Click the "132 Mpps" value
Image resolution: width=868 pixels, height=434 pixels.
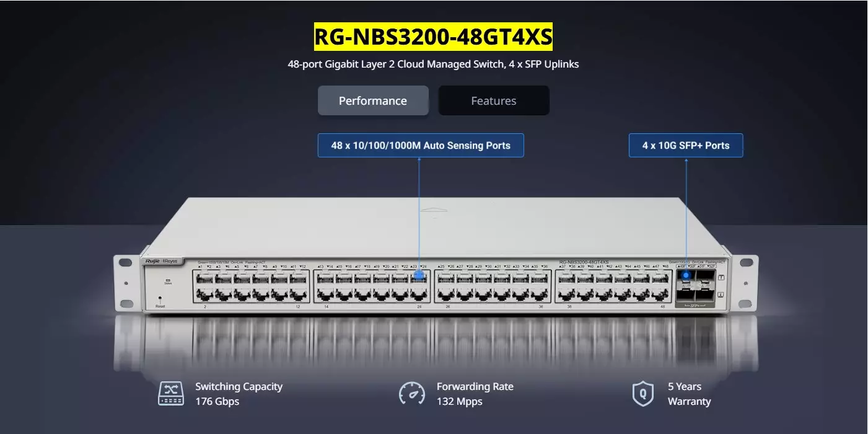click(460, 402)
